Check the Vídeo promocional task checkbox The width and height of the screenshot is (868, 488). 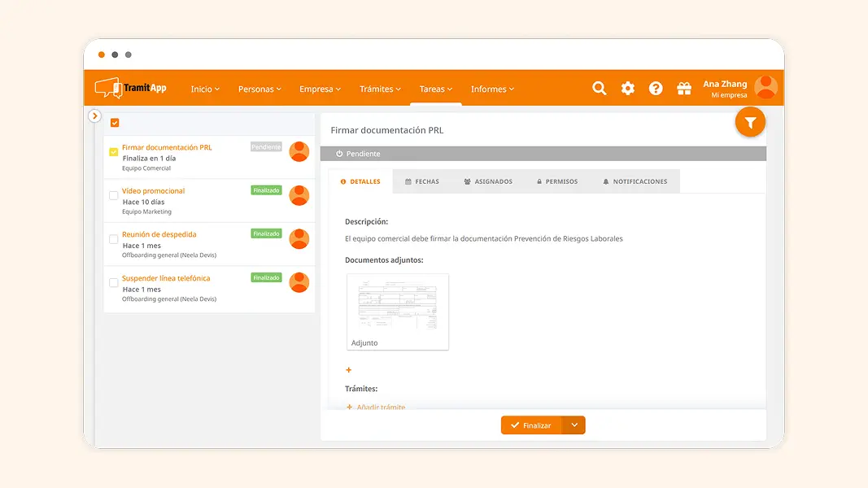pyautogui.click(x=114, y=195)
